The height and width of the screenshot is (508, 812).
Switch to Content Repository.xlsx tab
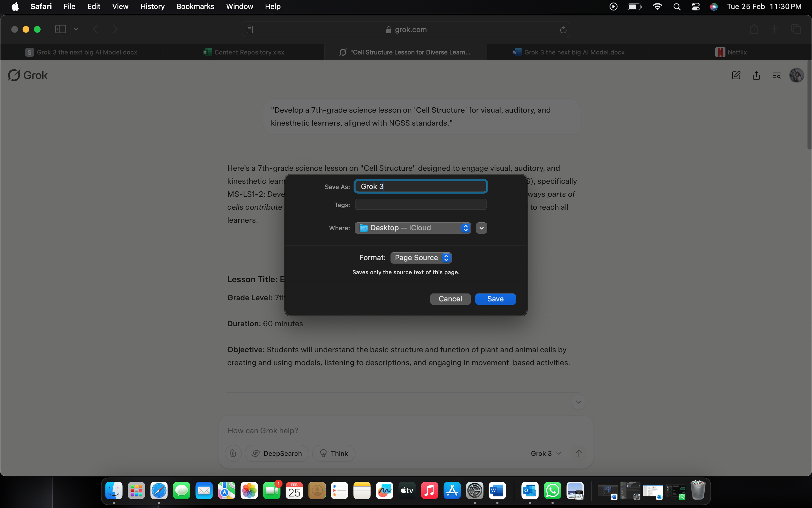coord(243,52)
